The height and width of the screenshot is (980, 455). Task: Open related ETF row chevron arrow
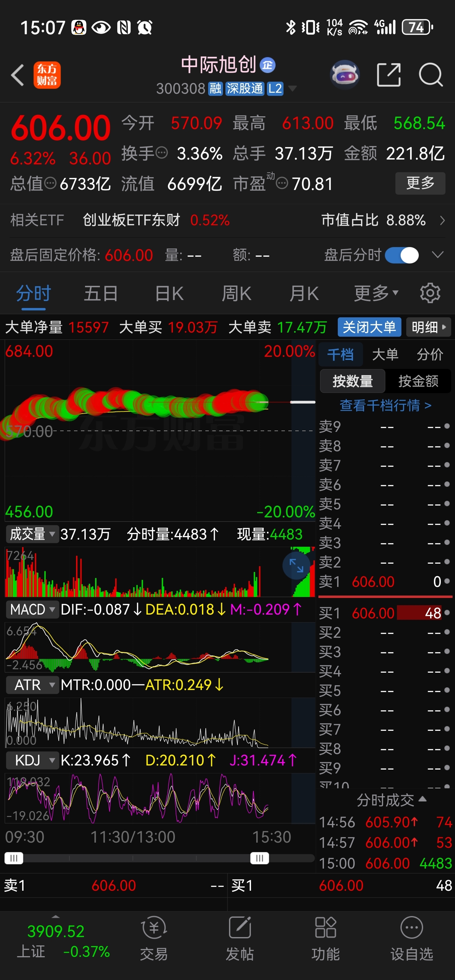442,220
